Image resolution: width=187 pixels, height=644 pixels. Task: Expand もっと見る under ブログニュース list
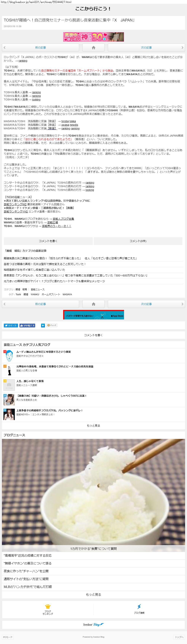click(94, 595)
